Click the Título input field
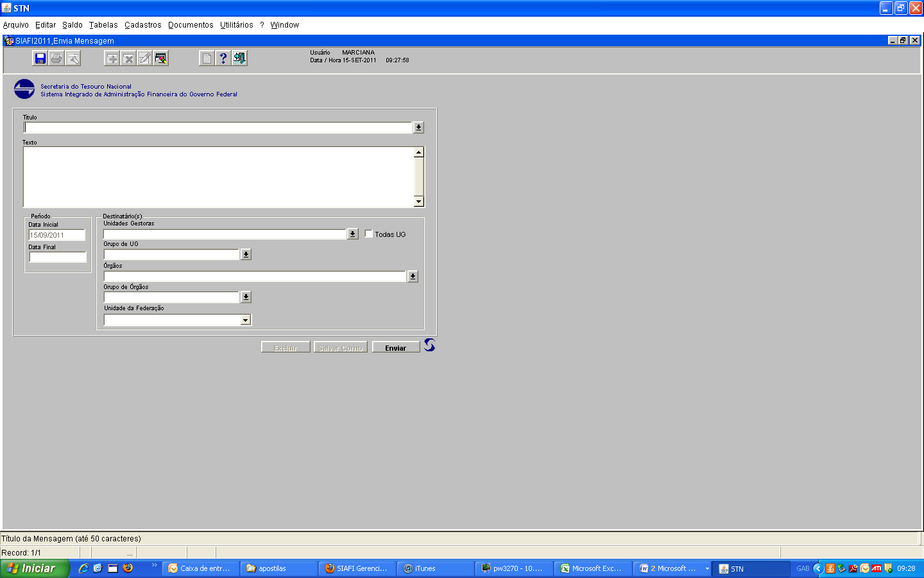 [218, 128]
